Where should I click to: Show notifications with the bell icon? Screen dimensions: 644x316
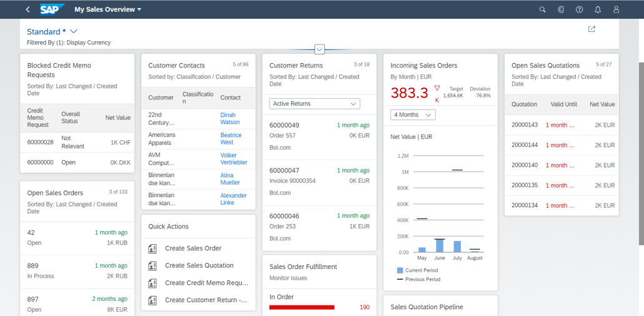[x=598, y=9]
